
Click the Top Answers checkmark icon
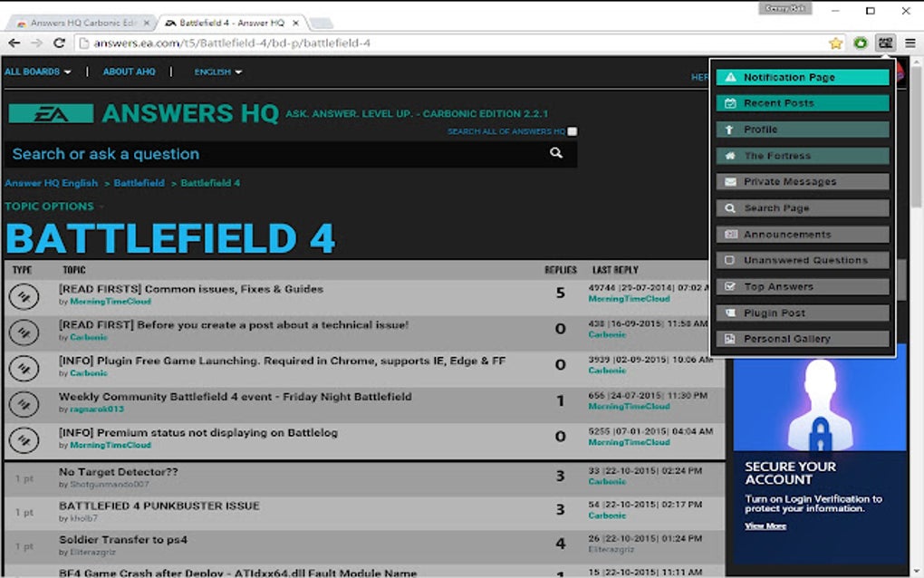pyautogui.click(x=730, y=286)
